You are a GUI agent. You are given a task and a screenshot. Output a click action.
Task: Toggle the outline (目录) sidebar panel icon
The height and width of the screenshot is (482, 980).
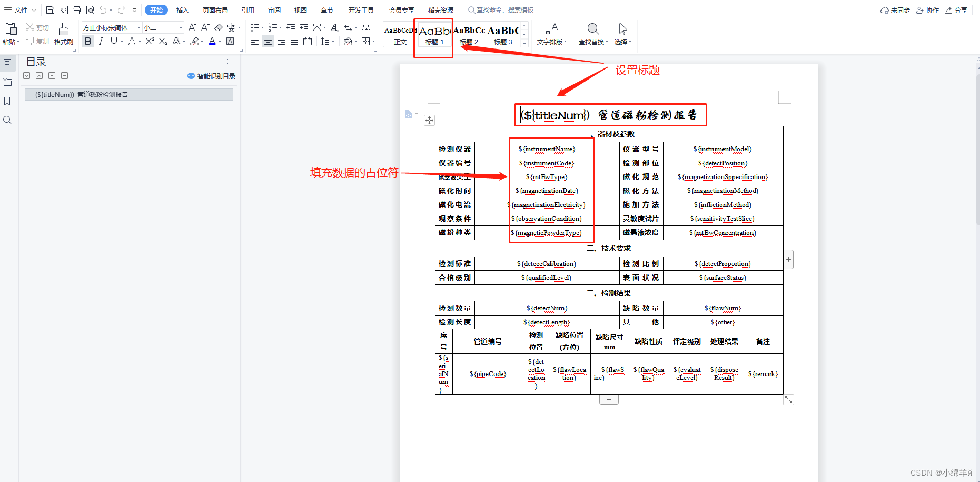click(x=7, y=63)
